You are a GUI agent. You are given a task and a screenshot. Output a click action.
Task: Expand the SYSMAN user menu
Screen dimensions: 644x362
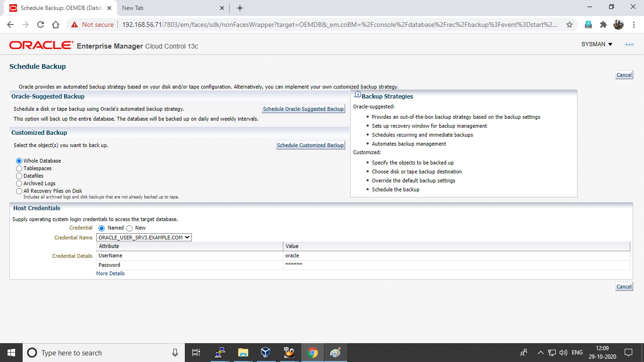pyautogui.click(x=595, y=44)
